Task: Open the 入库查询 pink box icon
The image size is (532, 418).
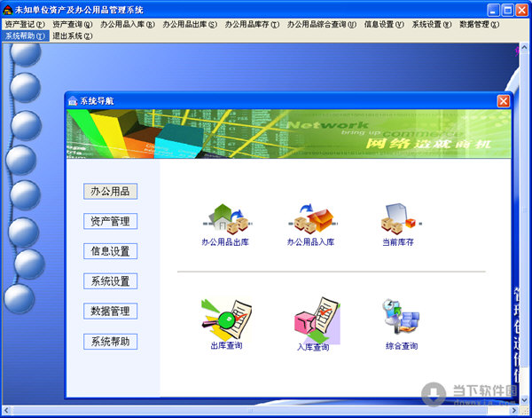Action: [x=317, y=320]
